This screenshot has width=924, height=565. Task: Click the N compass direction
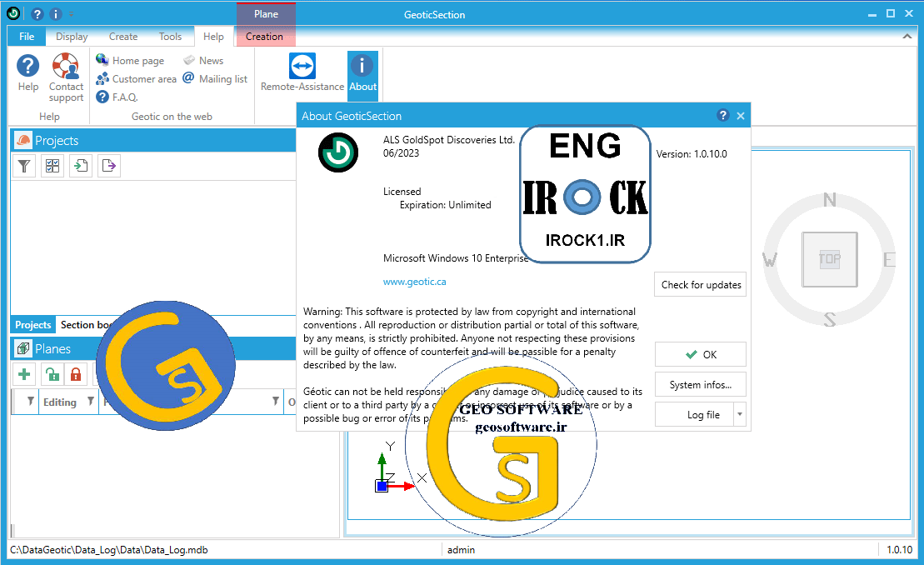(829, 200)
